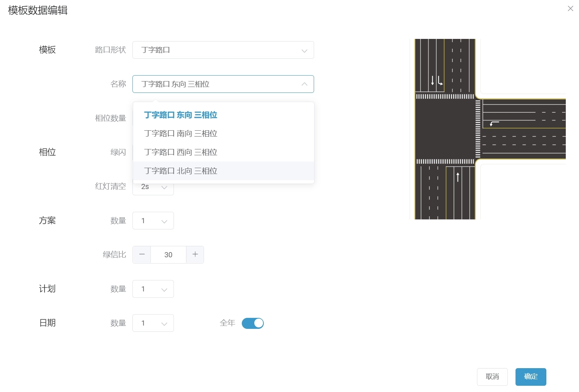
Task: Select 丁字路口 南向 三相位 option
Action: (181, 134)
